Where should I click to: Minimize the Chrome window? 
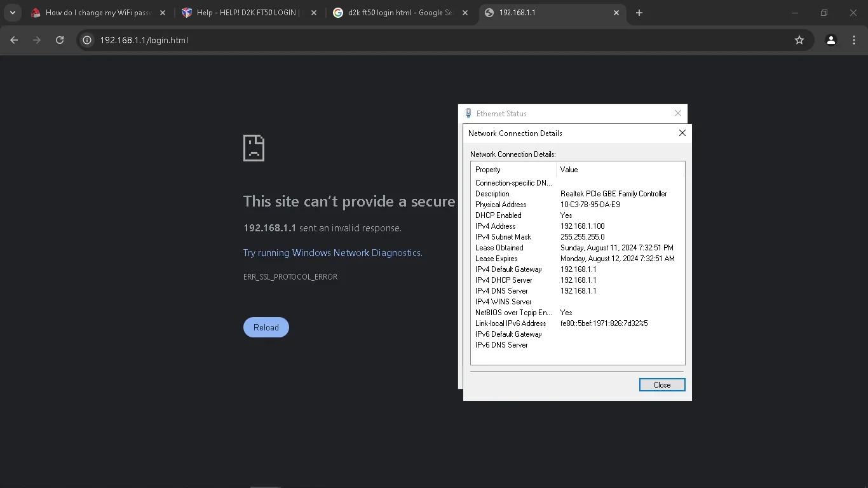(795, 13)
